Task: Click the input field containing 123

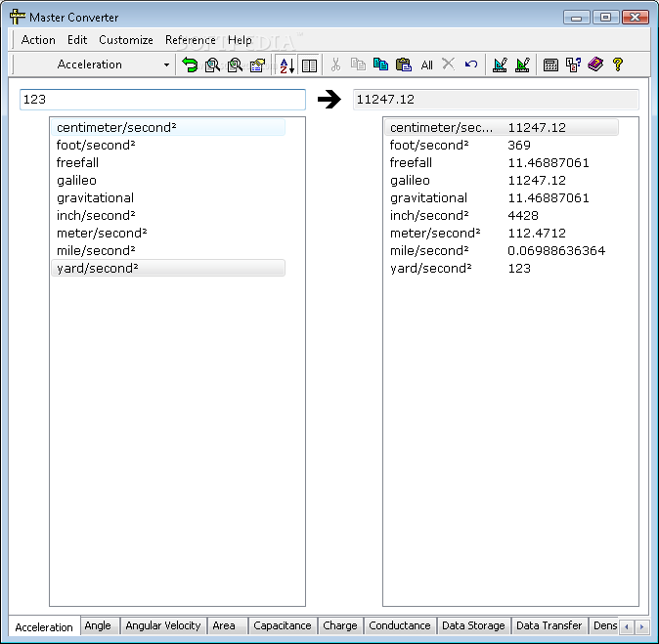Action: [x=162, y=100]
